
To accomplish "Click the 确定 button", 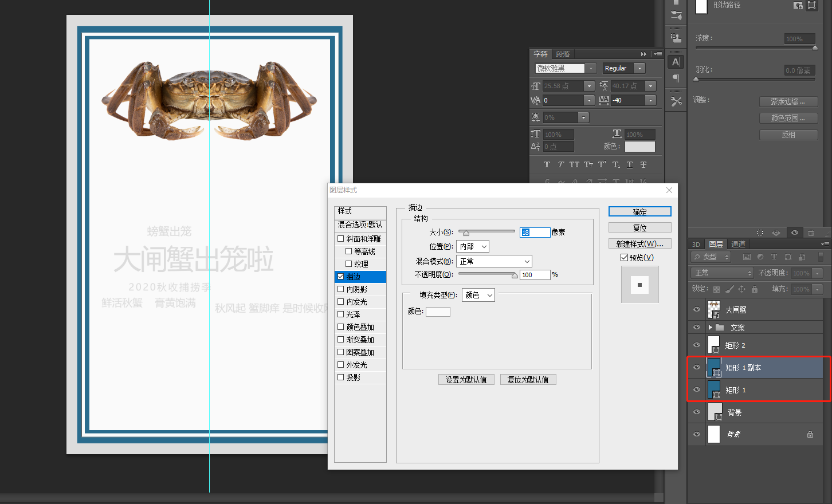I will (640, 212).
